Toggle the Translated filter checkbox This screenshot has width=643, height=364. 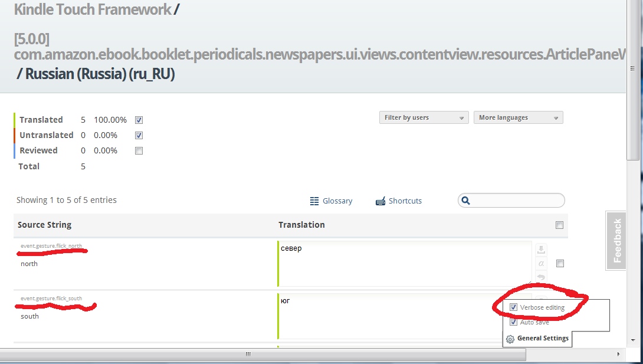coord(139,120)
